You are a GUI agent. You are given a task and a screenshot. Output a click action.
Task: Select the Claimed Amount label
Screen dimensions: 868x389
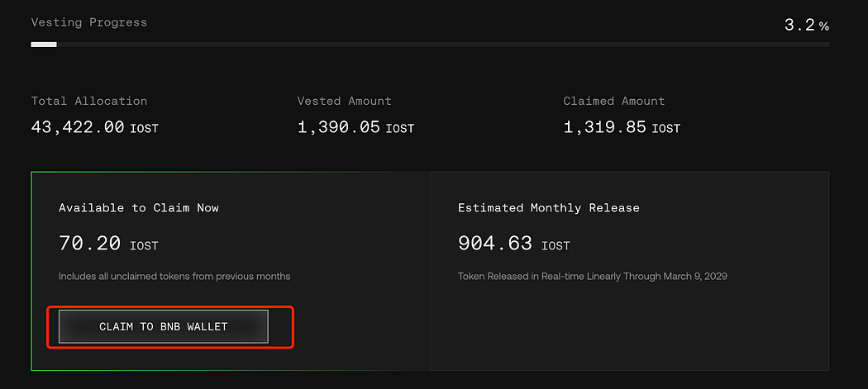tap(614, 102)
